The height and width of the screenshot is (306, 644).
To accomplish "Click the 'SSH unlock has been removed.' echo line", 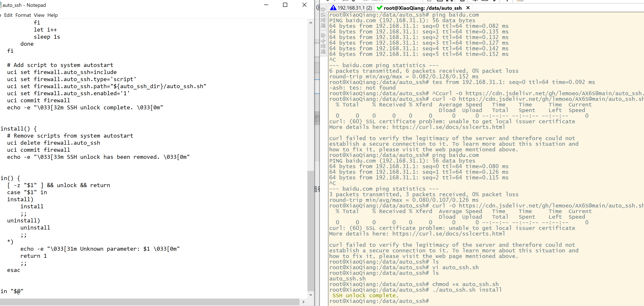I will tap(98, 157).
